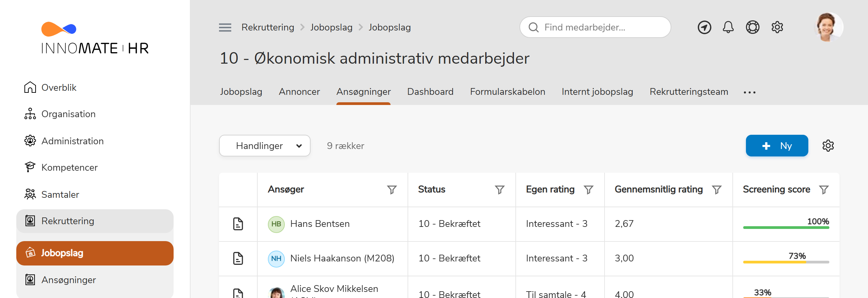
Task: Open Alice Skov Mikkelsen's document icon
Action: pos(238,293)
